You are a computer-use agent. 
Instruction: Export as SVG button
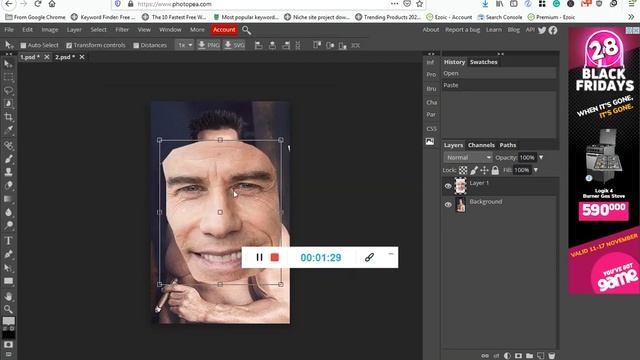point(234,45)
